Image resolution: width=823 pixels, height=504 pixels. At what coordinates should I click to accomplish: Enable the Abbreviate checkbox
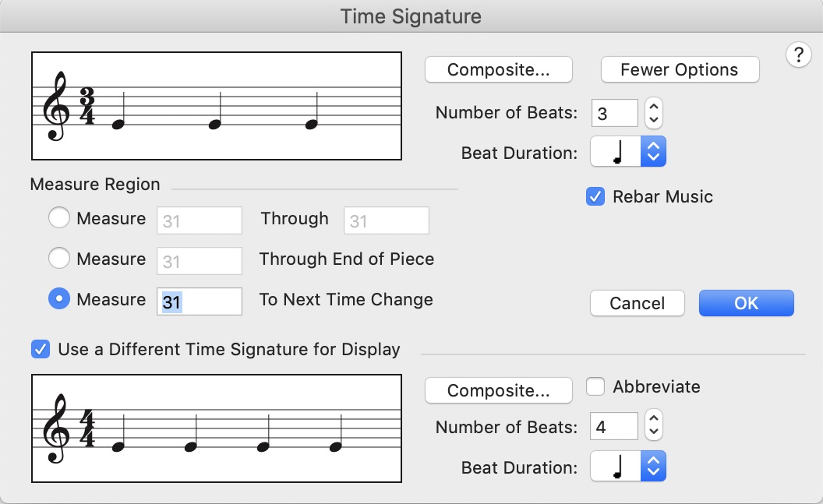[595, 386]
